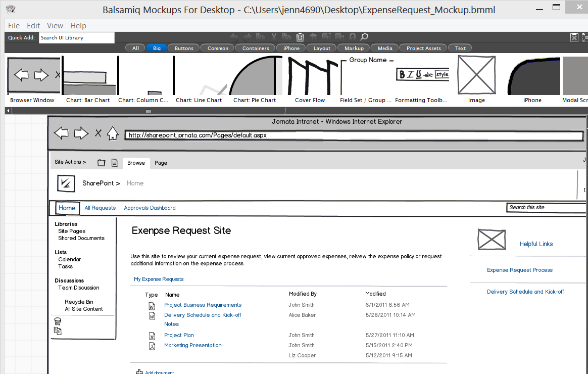The height and width of the screenshot is (374, 588).
Task: Click the magnifier search icon in toolbar
Action: click(364, 37)
